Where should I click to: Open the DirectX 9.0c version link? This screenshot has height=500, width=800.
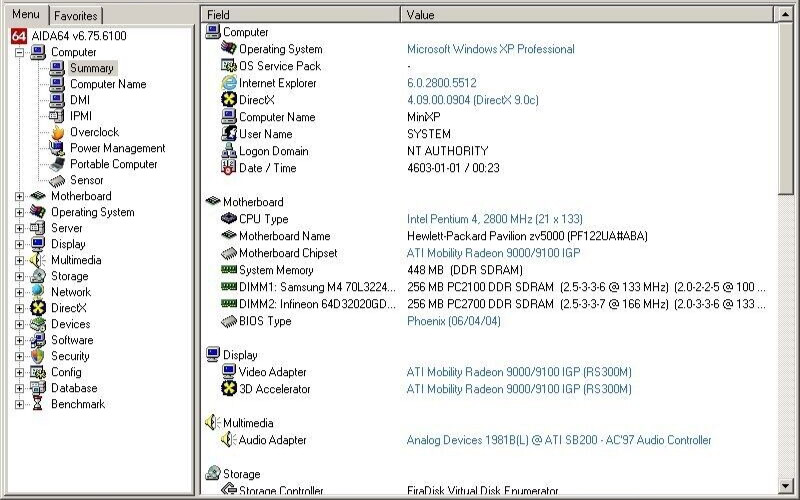tap(472, 99)
